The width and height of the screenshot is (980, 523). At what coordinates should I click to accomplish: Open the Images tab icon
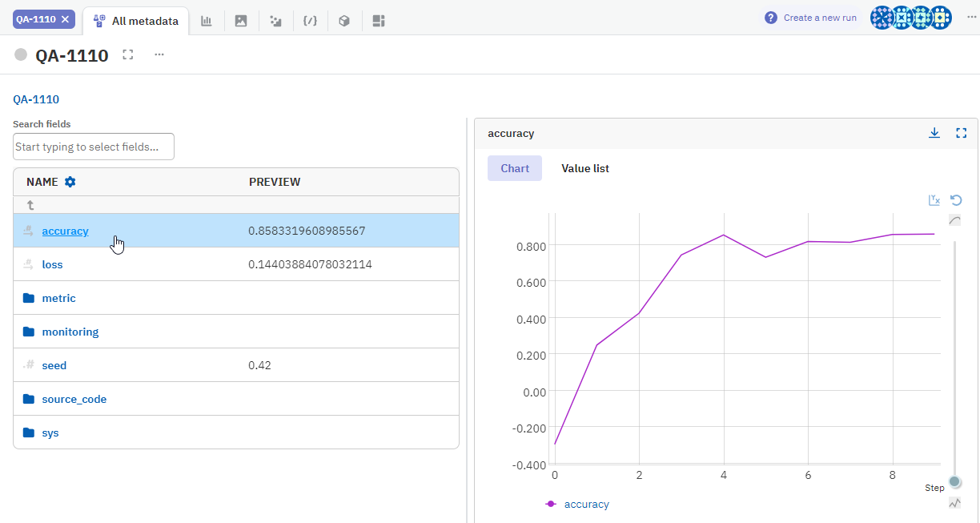pos(241,21)
